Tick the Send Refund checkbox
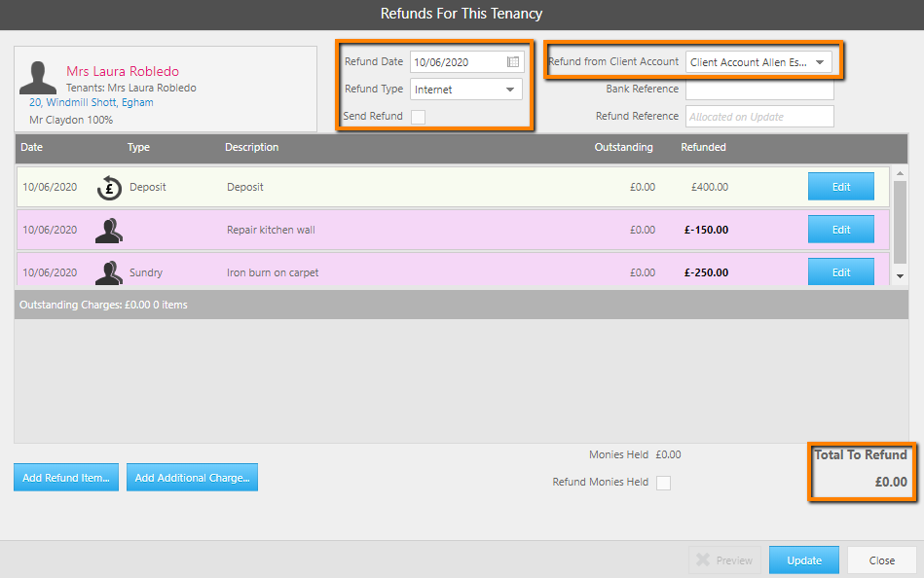Image resolution: width=924 pixels, height=578 pixels. tap(418, 117)
